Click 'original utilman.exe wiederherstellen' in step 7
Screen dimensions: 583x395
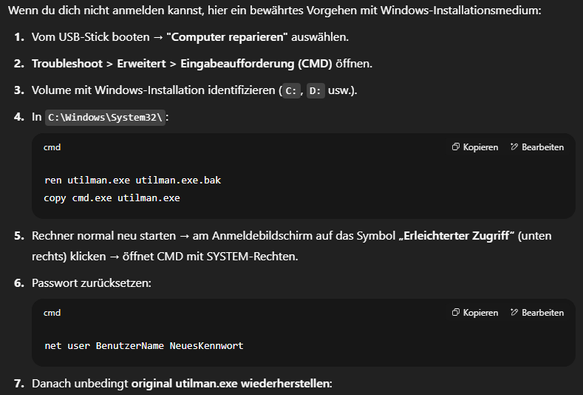(231, 383)
